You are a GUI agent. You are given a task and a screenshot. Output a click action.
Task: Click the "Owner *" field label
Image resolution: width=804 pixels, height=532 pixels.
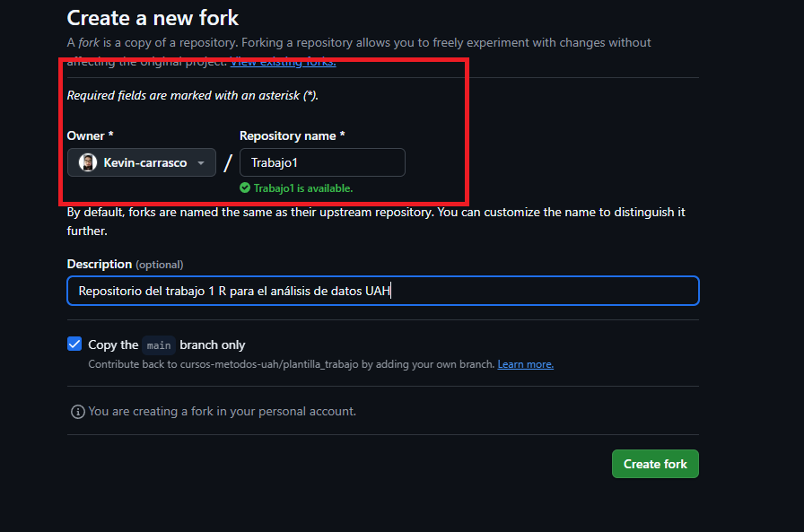click(x=90, y=135)
